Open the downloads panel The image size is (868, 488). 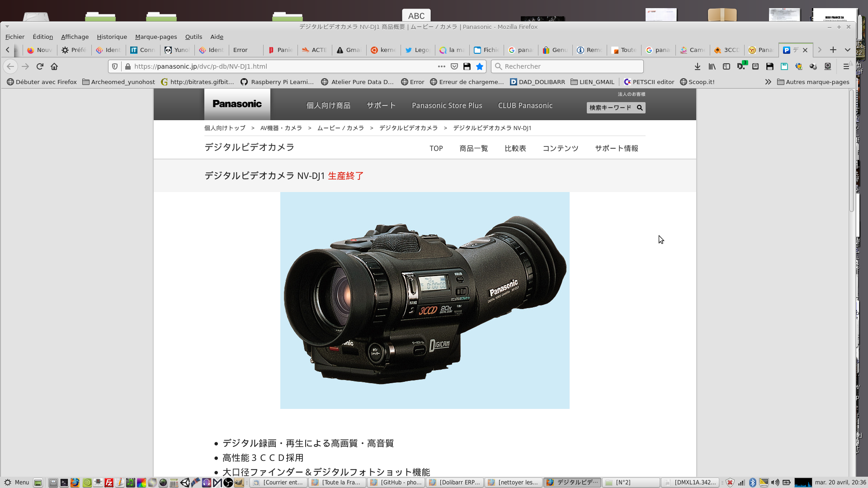pyautogui.click(x=698, y=66)
